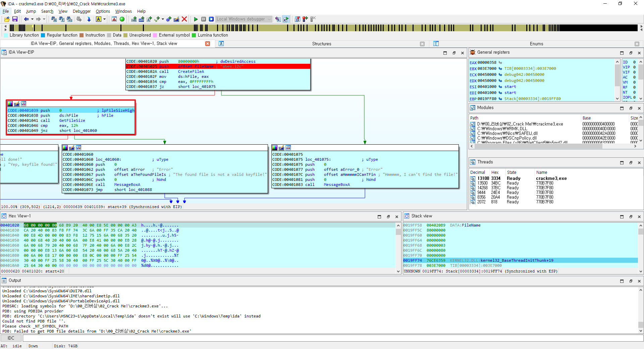Viewport: 644px width, 349px height.
Task: Convert to data with the DATA icon
Action: click(142, 19)
